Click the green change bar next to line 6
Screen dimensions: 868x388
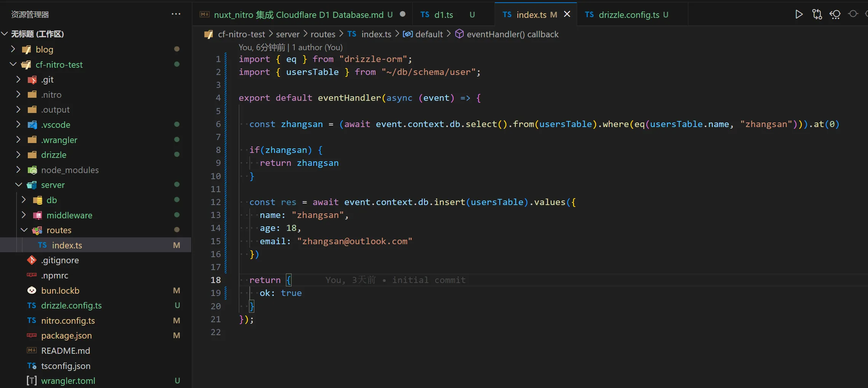(x=227, y=124)
